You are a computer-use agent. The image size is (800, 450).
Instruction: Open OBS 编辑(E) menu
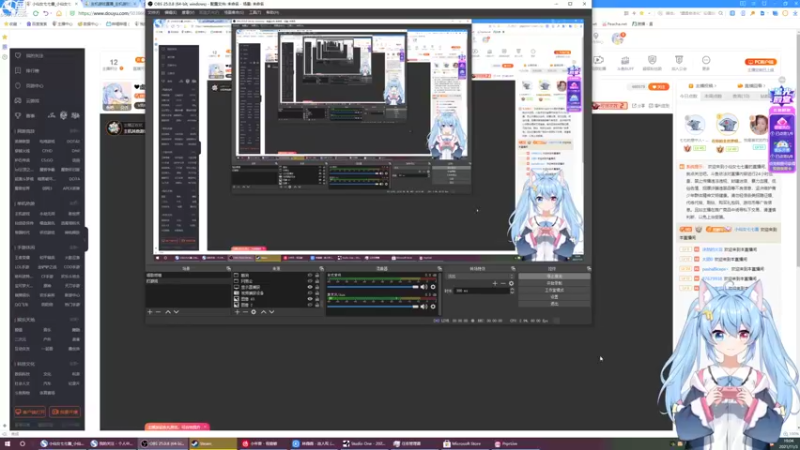tap(170, 12)
